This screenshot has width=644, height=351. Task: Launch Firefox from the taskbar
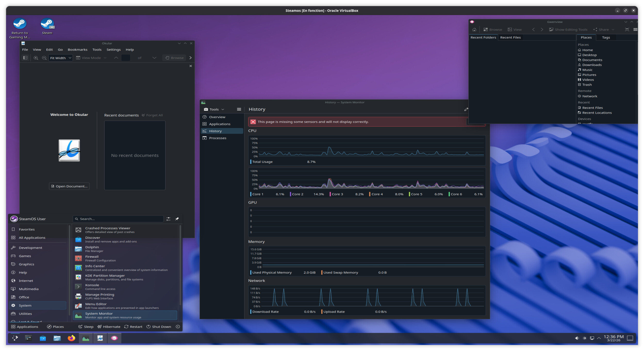point(71,338)
